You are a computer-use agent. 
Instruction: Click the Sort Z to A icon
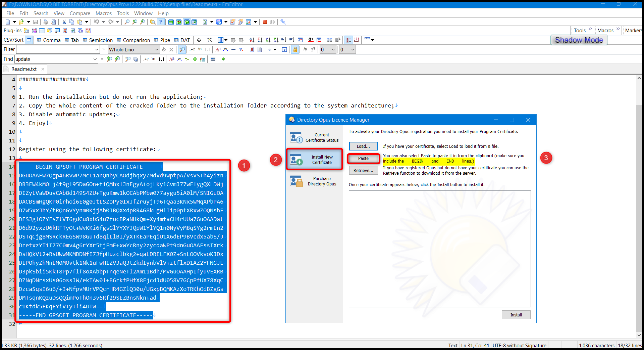[x=260, y=40]
